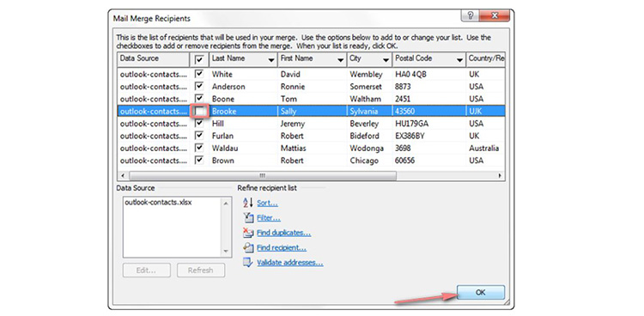Click the first name cell Ronnie
The width and height of the screenshot is (644, 316).
(x=313, y=87)
